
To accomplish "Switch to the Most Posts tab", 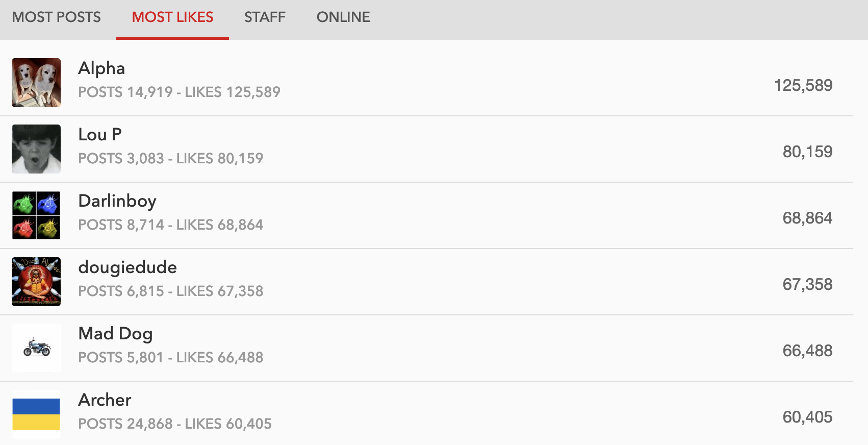I will click(57, 17).
